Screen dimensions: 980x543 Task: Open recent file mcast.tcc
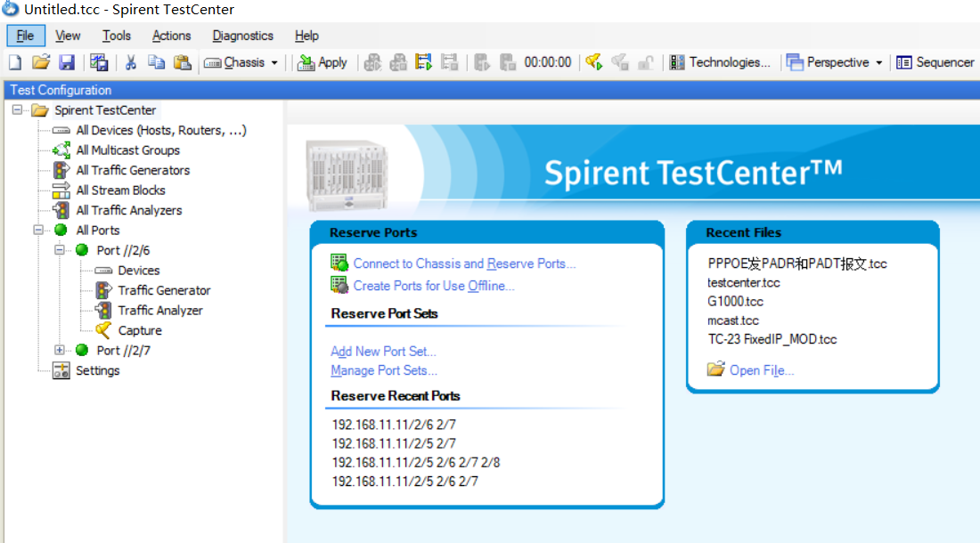click(x=733, y=320)
